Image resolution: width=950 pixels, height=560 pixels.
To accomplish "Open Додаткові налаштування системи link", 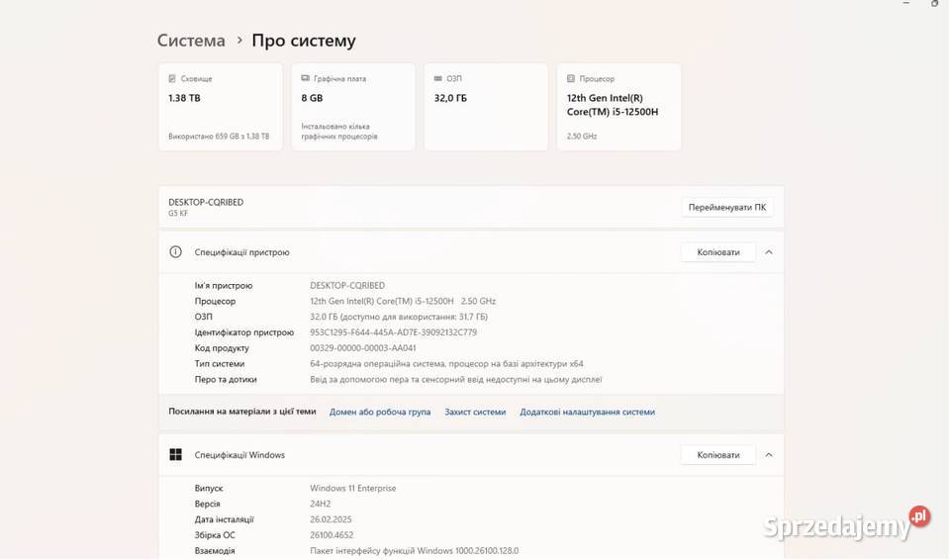I will [x=587, y=413].
